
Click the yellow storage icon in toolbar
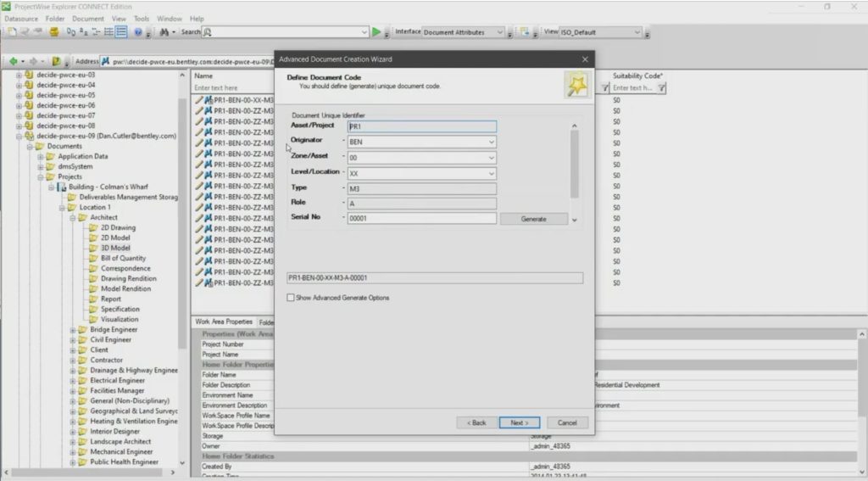coord(53,32)
